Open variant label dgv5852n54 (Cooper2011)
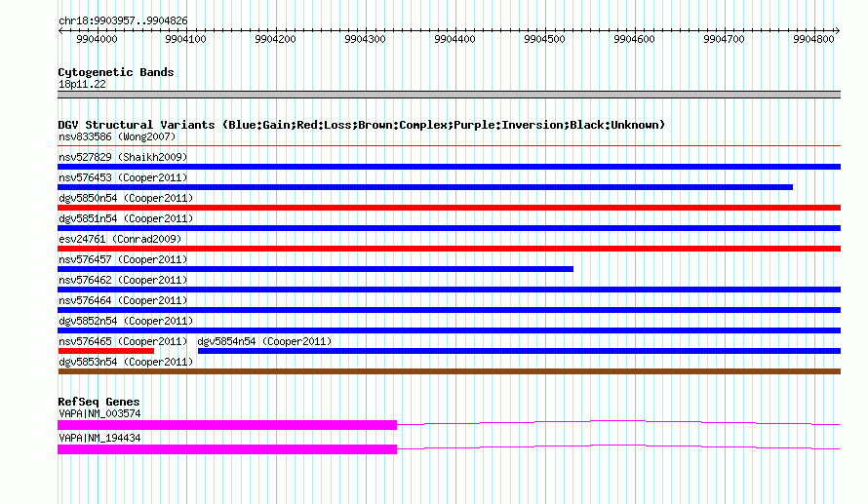Screen dimensions: 868x504 (126, 321)
